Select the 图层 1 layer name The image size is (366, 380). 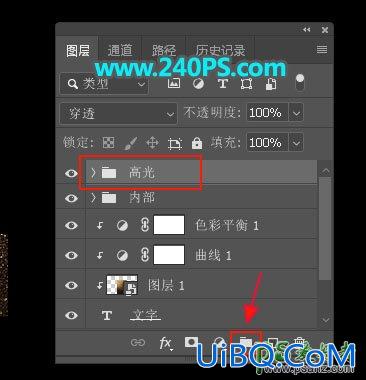(166, 286)
